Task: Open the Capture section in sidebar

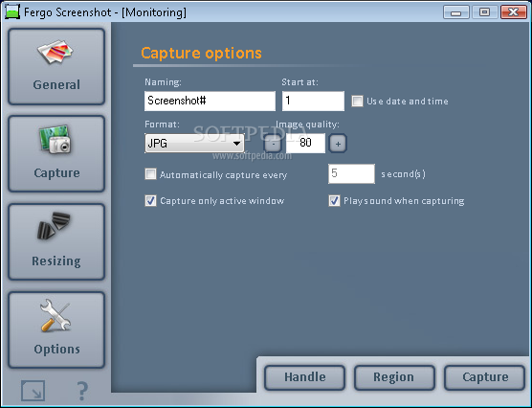Action: (x=56, y=154)
